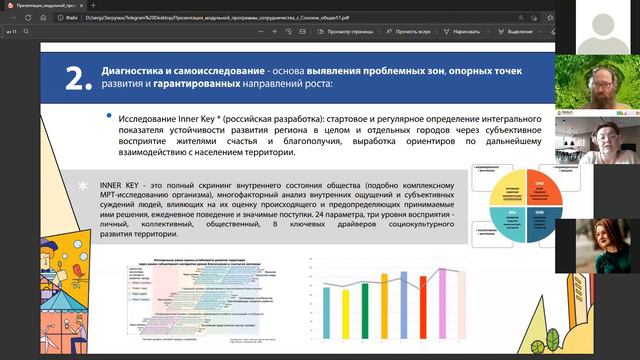Open PDF search with the magnifier icon
The width and height of the screenshot is (640, 360).
pyautogui.click(x=26, y=31)
